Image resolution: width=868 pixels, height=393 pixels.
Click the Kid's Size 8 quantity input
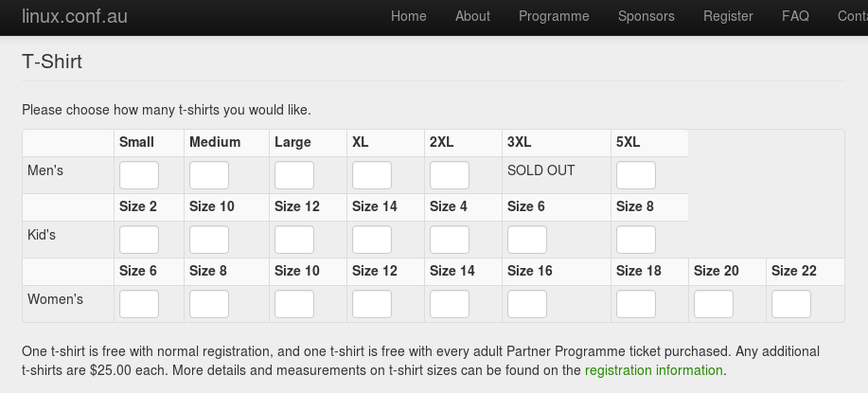(x=636, y=240)
